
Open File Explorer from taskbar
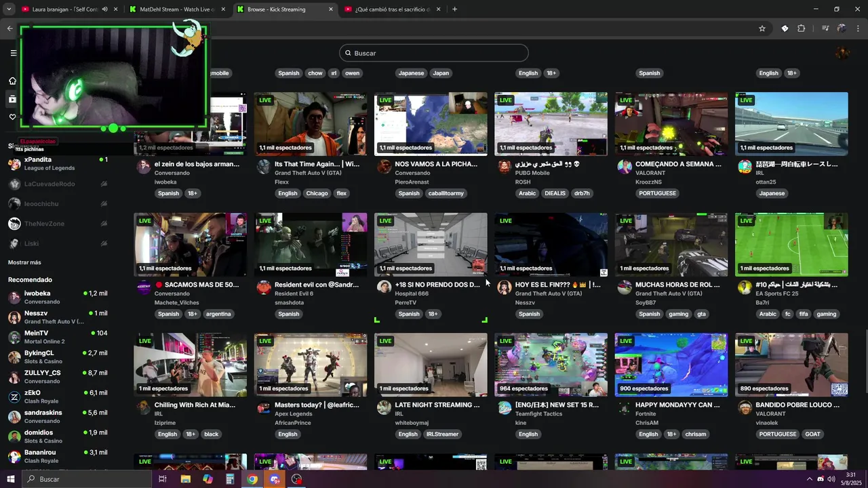click(x=185, y=479)
